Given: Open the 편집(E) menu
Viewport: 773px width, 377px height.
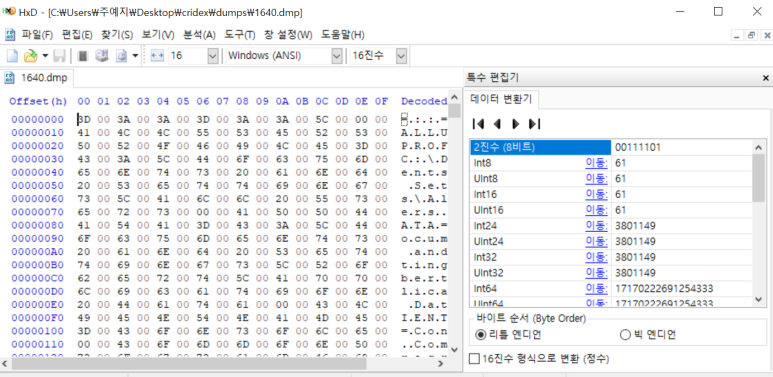Looking at the screenshot, I should point(77,34).
